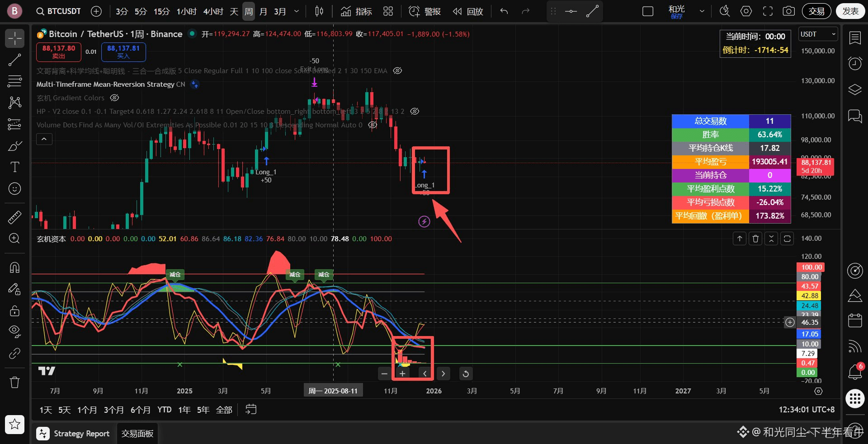This screenshot has height=444, width=868.
Task: Collapse the indicator legend chevron
Action: pos(44,139)
